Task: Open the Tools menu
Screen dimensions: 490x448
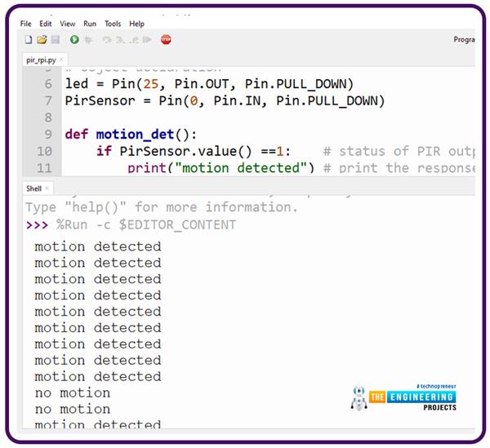Action: pyautogui.click(x=113, y=24)
